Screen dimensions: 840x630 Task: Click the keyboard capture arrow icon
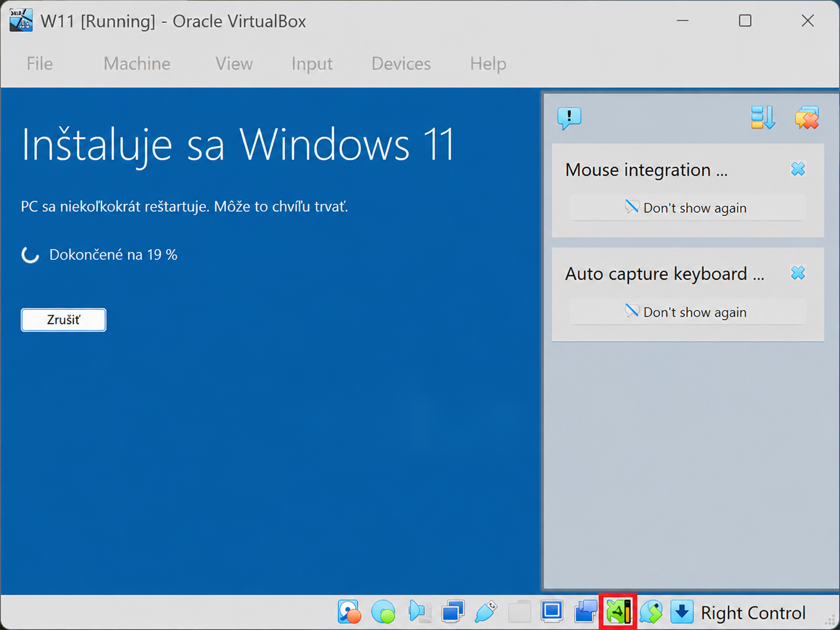click(682, 611)
